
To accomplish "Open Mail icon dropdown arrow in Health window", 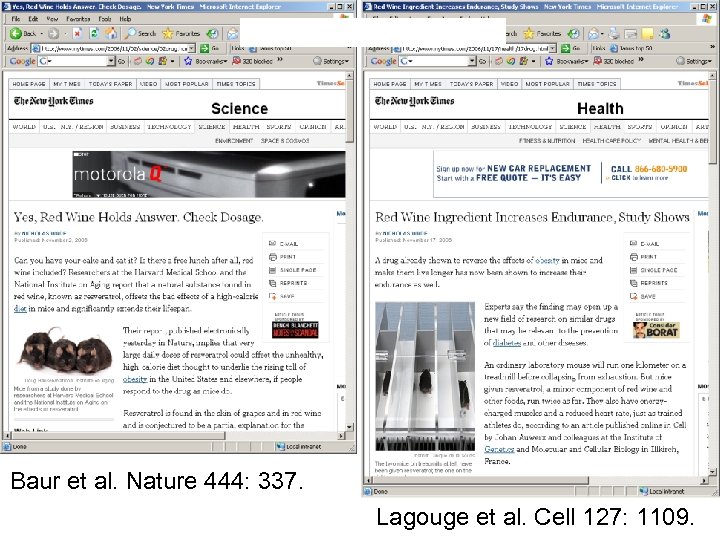I will 602,34.
